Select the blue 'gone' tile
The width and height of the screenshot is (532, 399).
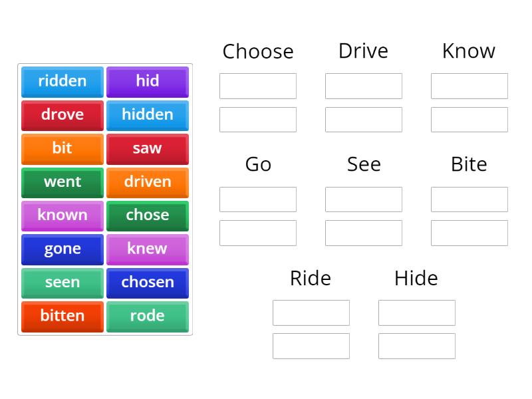point(62,249)
